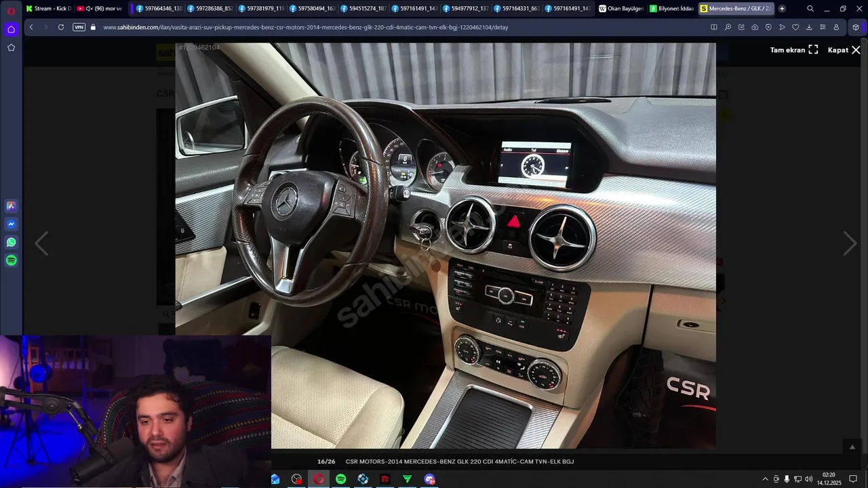
Task: Open the ad blocker shield icon
Action: [x=768, y=27]
